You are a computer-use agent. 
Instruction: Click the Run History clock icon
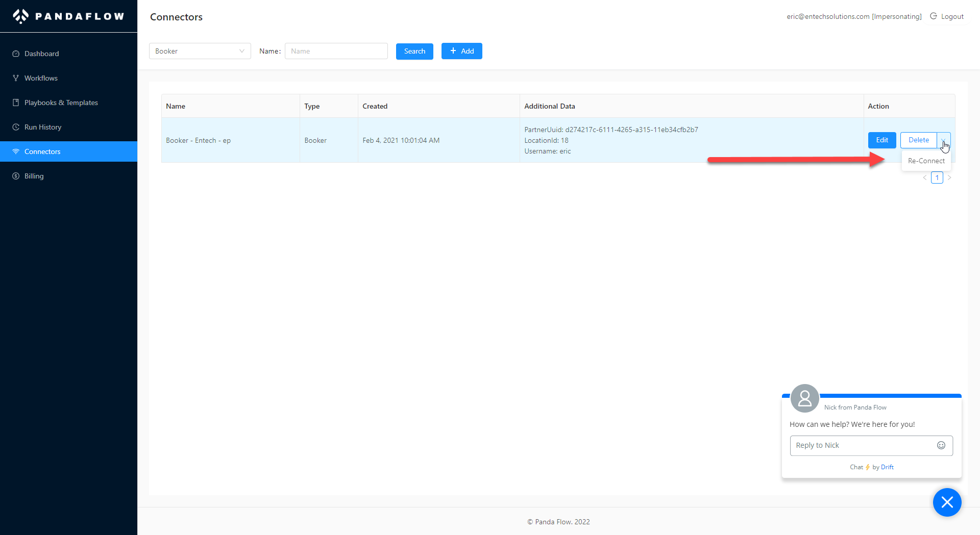[x=16, y=127]
